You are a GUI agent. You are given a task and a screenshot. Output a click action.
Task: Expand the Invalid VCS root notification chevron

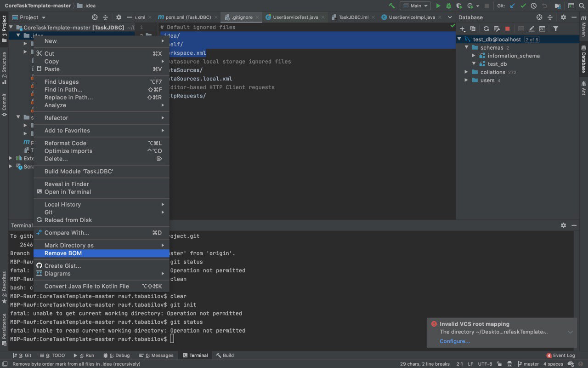pos(570,332)
